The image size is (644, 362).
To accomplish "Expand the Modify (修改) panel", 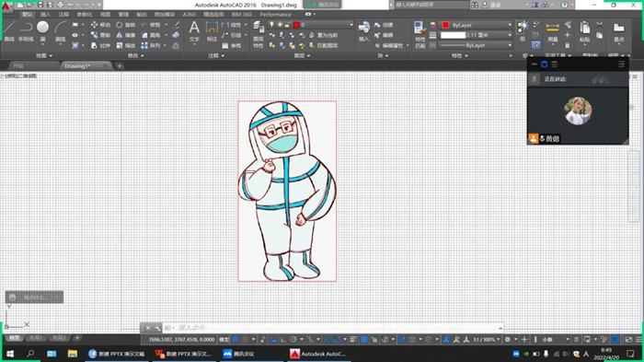I will pyautogui.click(x=135, y=55).
